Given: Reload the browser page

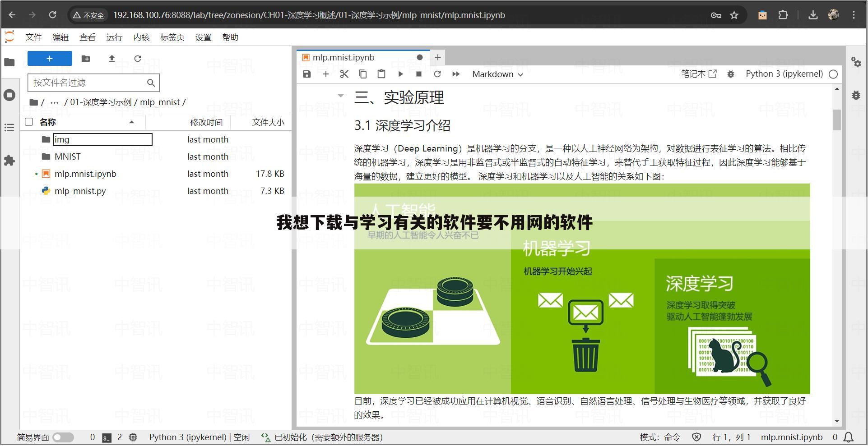Looking at the screenshot, I should coord(52,15).
